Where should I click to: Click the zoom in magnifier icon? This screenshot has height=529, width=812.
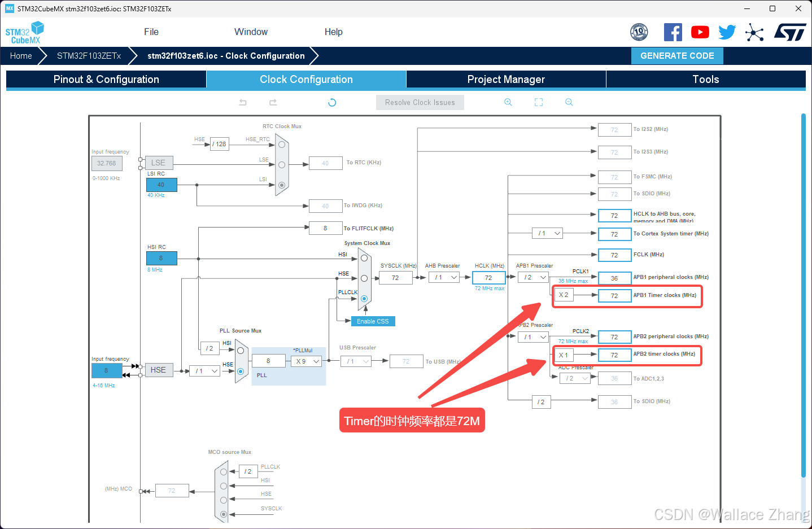pos(508,102)
